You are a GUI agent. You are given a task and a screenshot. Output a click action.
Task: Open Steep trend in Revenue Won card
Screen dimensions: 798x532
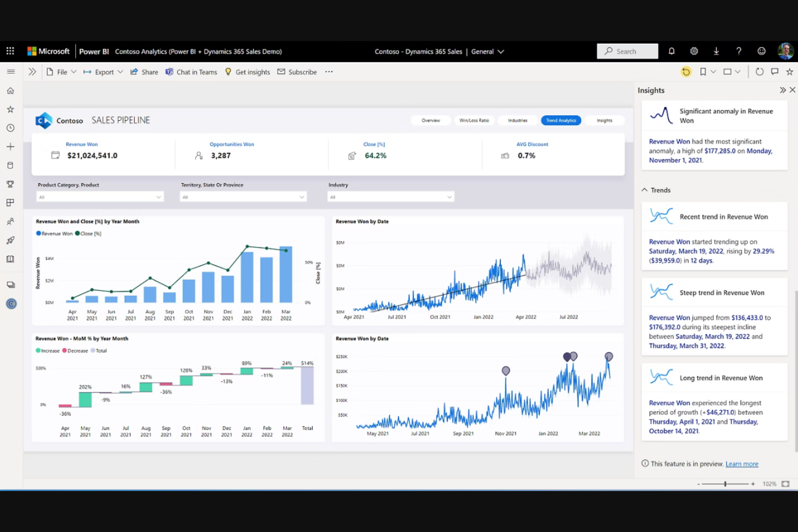point(714,316)
